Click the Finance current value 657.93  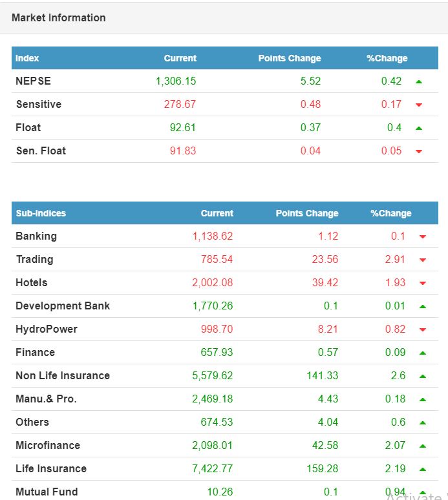[217, 353]
